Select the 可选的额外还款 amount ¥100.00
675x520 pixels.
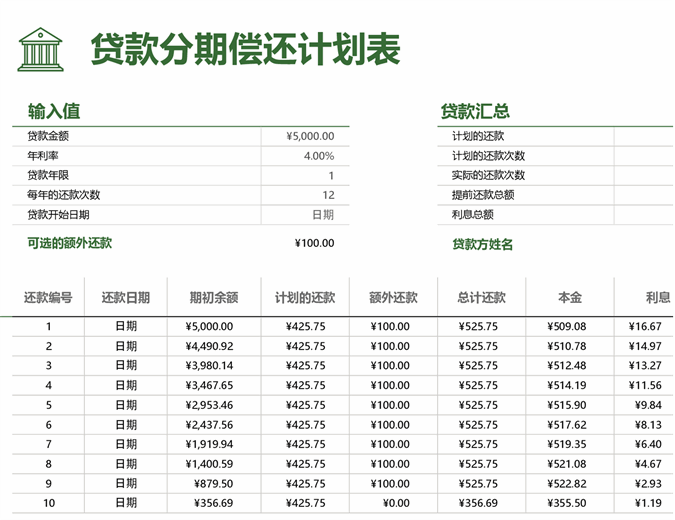(x=314, y=243)
